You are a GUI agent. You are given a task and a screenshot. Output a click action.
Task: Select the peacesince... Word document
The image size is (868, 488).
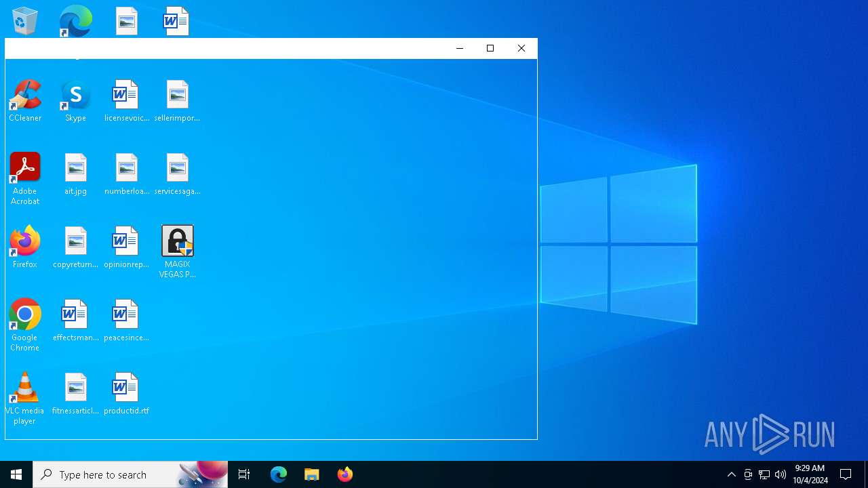127,321
